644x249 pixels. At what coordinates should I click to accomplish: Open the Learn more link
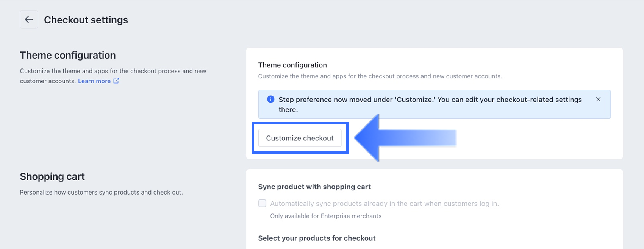tap(94, 81)
